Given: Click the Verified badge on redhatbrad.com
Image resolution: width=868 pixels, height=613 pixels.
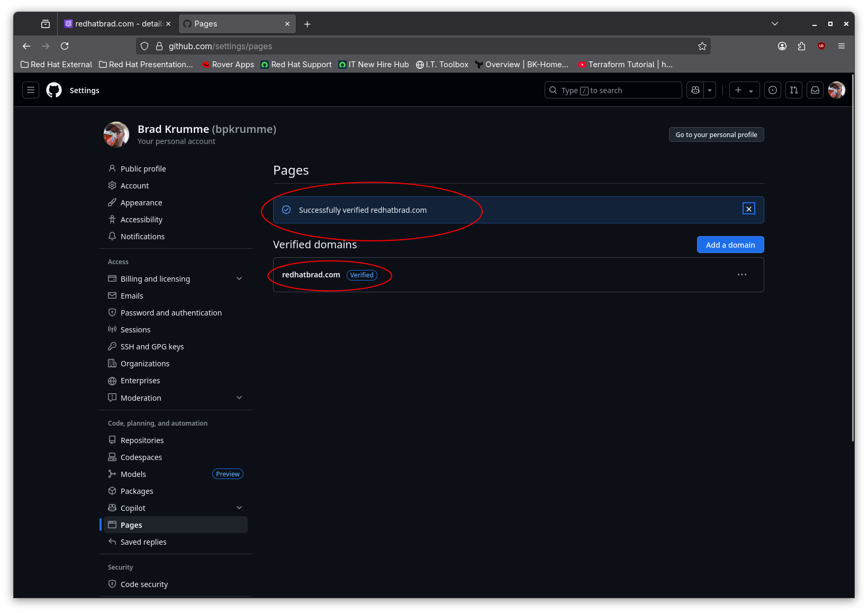Looking at the screenshot, I should click(x=362, y=275).
